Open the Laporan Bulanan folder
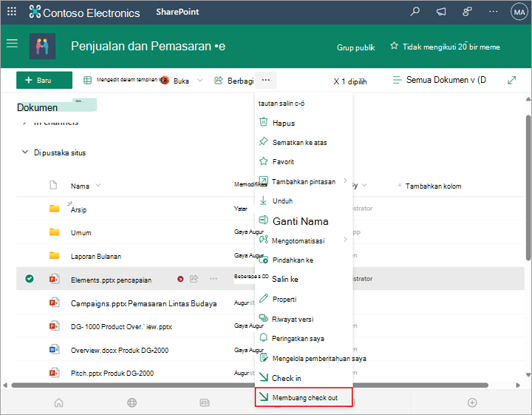Screen dimensions: 532x415 point(95,257)
